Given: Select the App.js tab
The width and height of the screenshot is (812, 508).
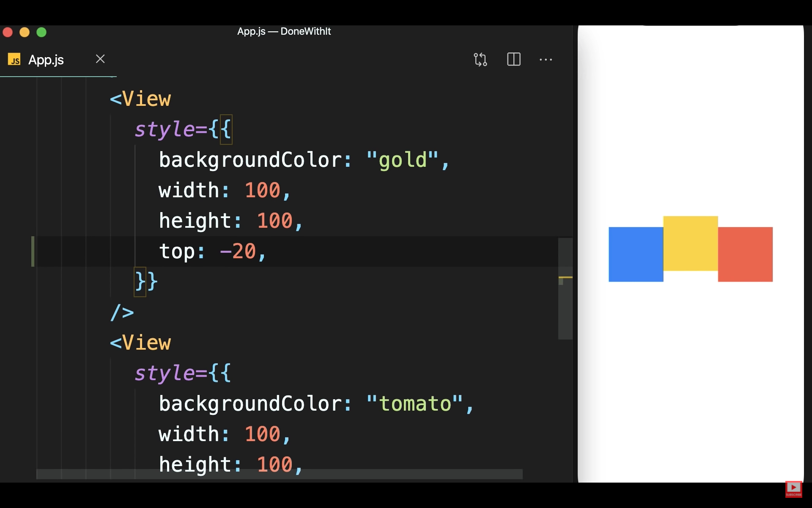Looking at the screenshot, I should click(46, 60).
